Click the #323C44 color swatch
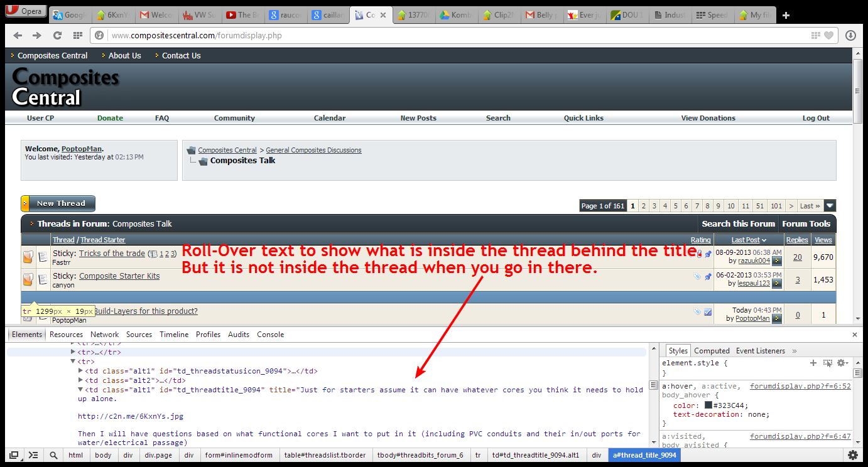Image resolution: width=868 pixels, height=467 pixels. 708,405
